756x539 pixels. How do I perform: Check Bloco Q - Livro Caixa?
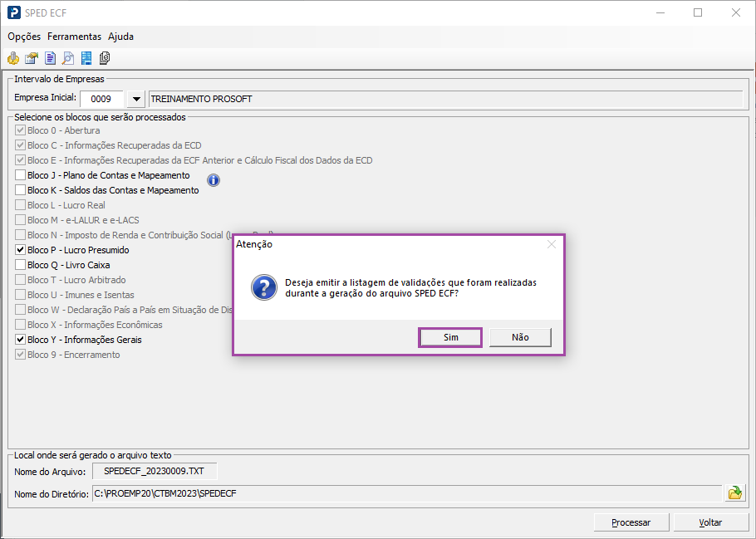point(20,265)
